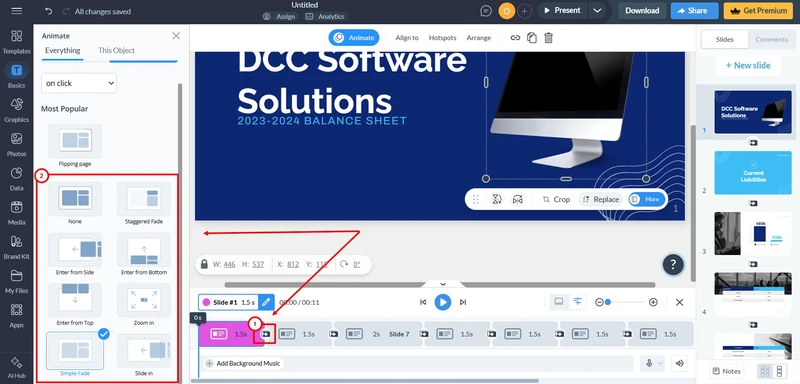Click the duplicate object icon
Image resolution: width=800 pixels, height=384 pixels.
tap(532, 38)
